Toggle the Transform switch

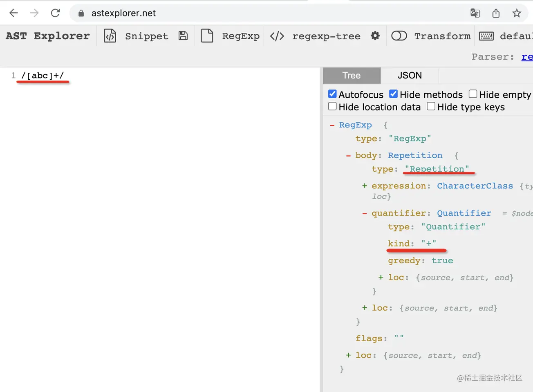tap(399, 36)
